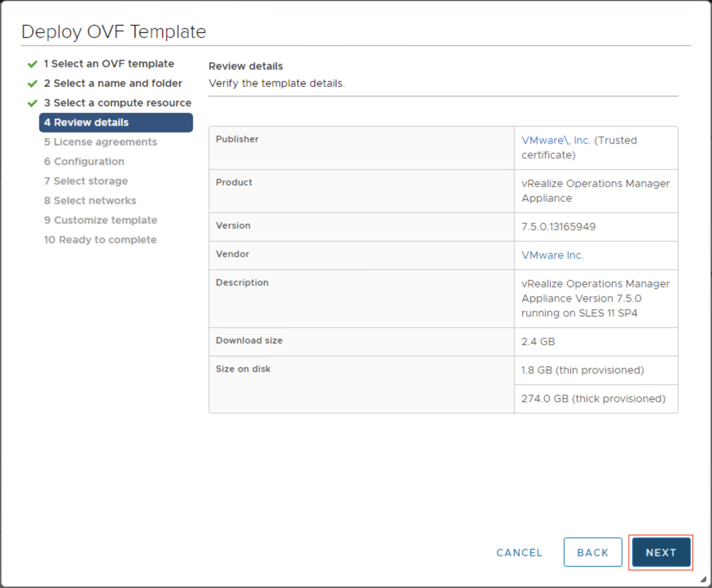Go to step 1 Select an OVF template
712x588 pixels.
pos(109,64)
